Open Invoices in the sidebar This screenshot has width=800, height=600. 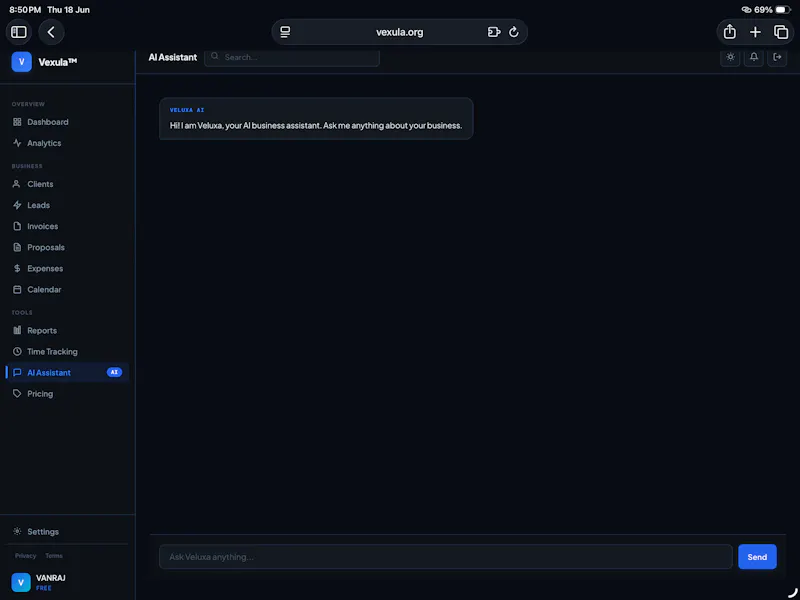(67, 226)
